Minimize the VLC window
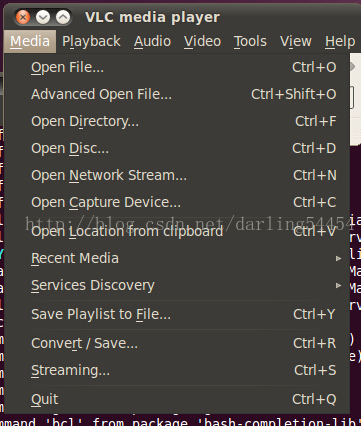Viewport: 361px width, 426px height. click(x=43, y=17)
